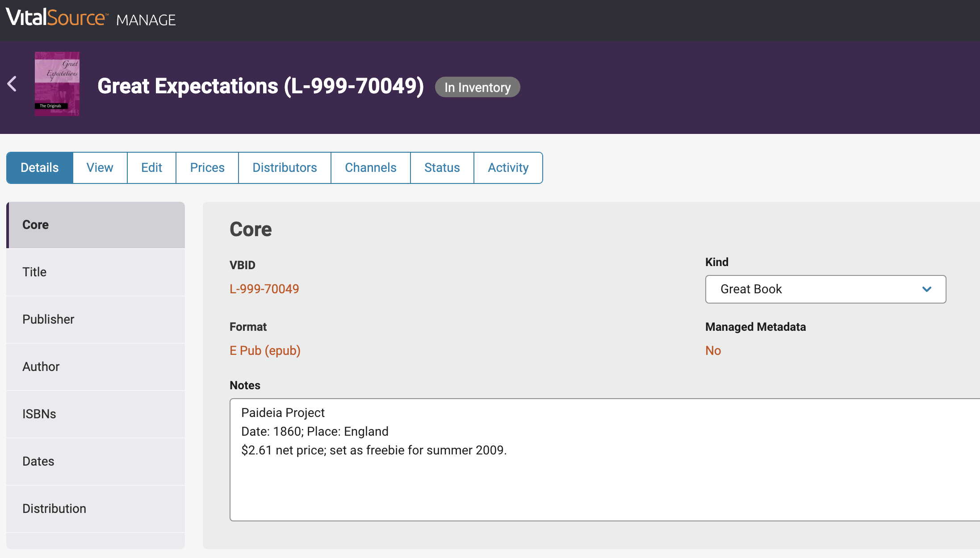Switch to the Prices tab
This screenshot has height=558, width=980.
(x=207, y=167)
